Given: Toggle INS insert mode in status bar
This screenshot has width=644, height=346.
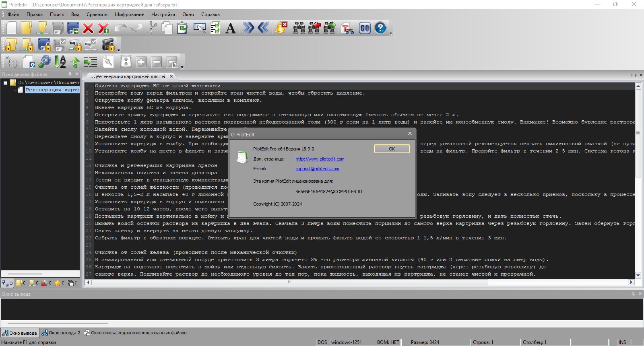Looking at the screenshot, I should point(622,342).
